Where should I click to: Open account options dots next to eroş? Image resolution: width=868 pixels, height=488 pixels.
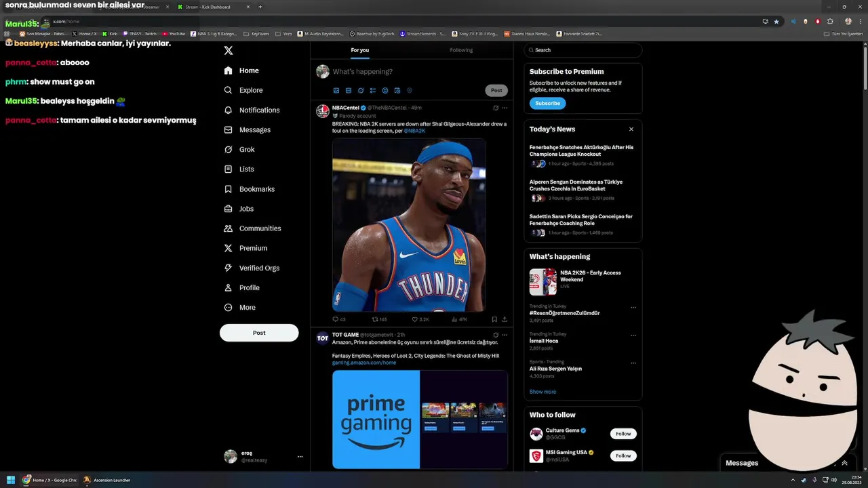point(300,457)
